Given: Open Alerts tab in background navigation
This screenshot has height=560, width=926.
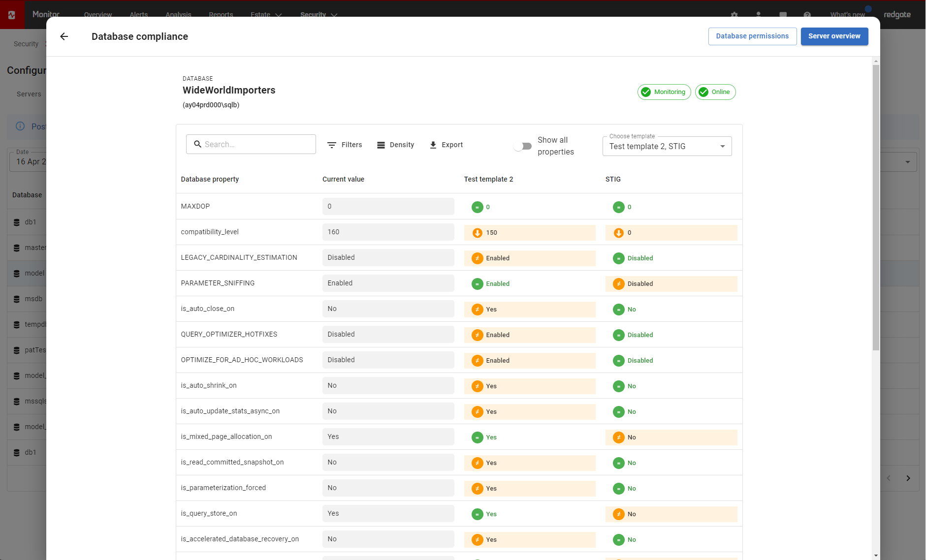Looking at the screenshot, I should tap(139, 14).
